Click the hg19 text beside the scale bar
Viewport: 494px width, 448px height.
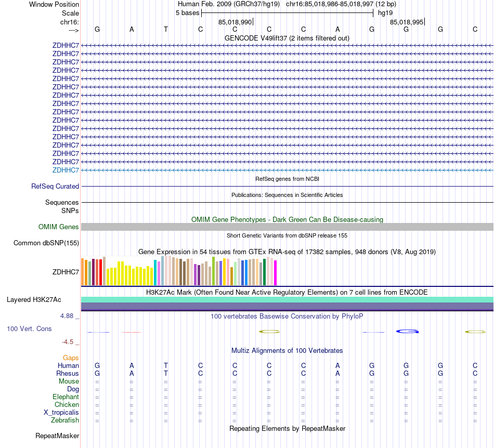click(x=385, y=13)
